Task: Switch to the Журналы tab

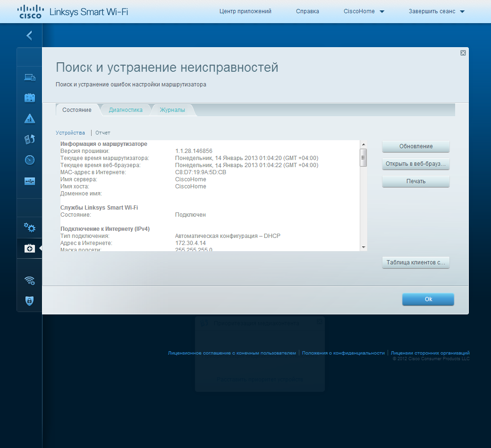Action: click(172, 110)
